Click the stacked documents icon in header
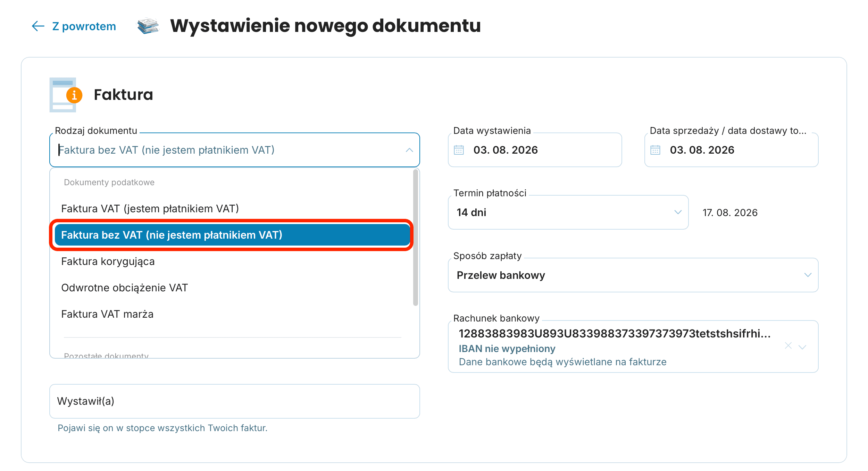Viewport: 868px width, 471px height. [148, 26]
